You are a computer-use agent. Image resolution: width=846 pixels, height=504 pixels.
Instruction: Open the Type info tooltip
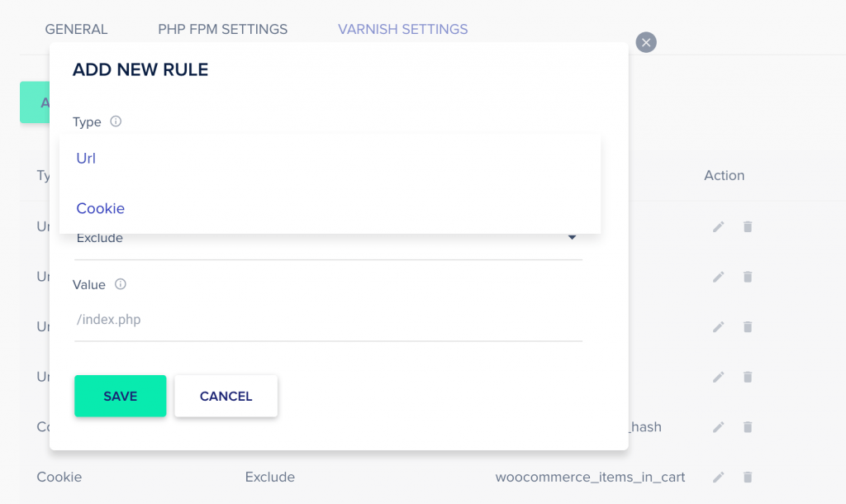116,121
